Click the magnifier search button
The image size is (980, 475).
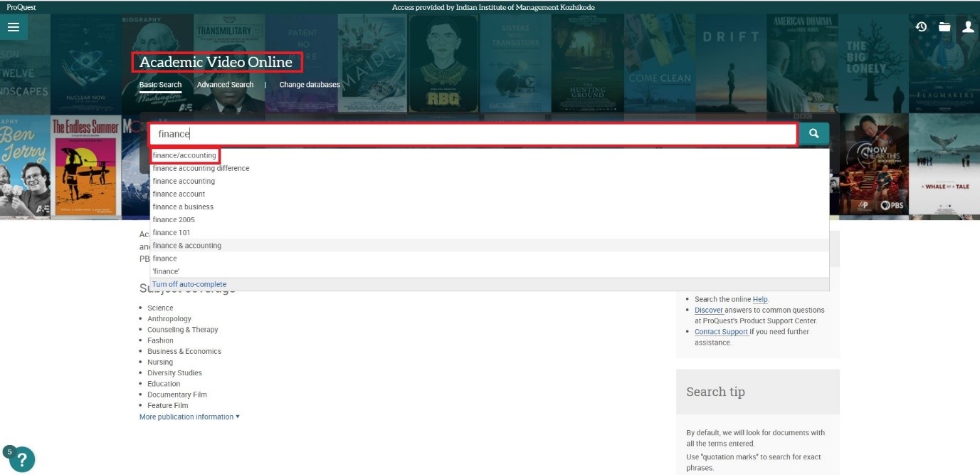click(813, 134)
